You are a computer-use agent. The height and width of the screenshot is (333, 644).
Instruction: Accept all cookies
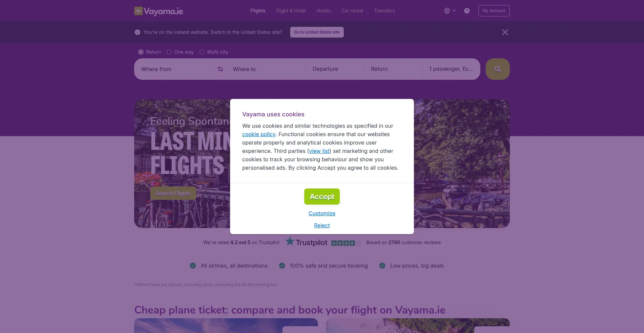(322, 197)
